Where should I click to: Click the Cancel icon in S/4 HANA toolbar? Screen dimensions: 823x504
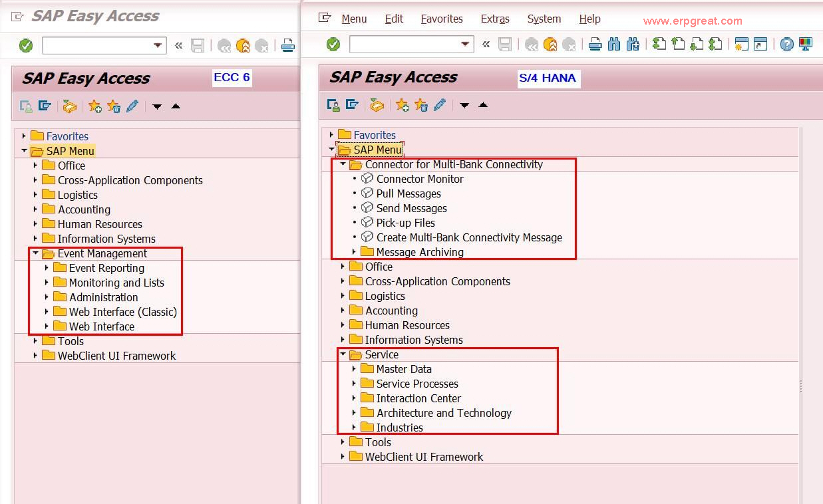click(569, 45)
